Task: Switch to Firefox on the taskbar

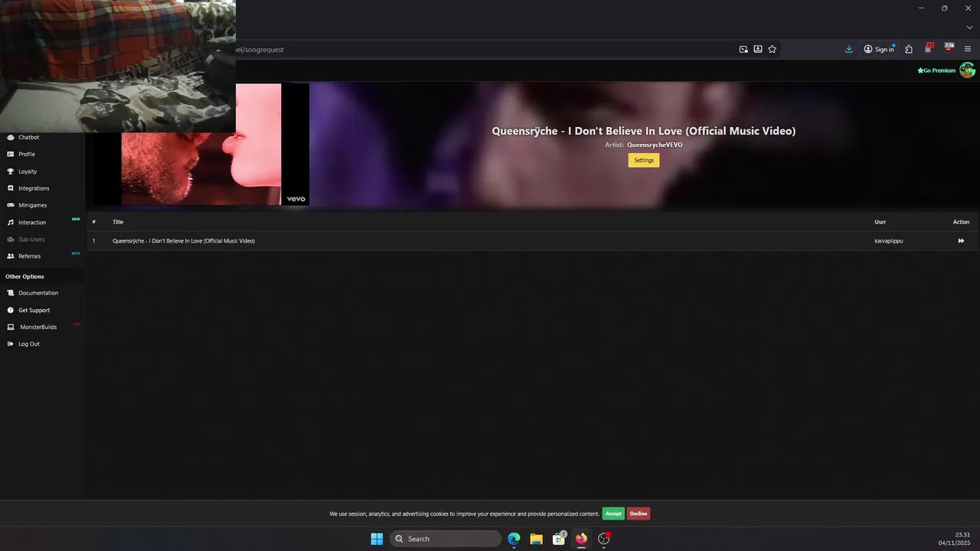Action: coord(581,539)
